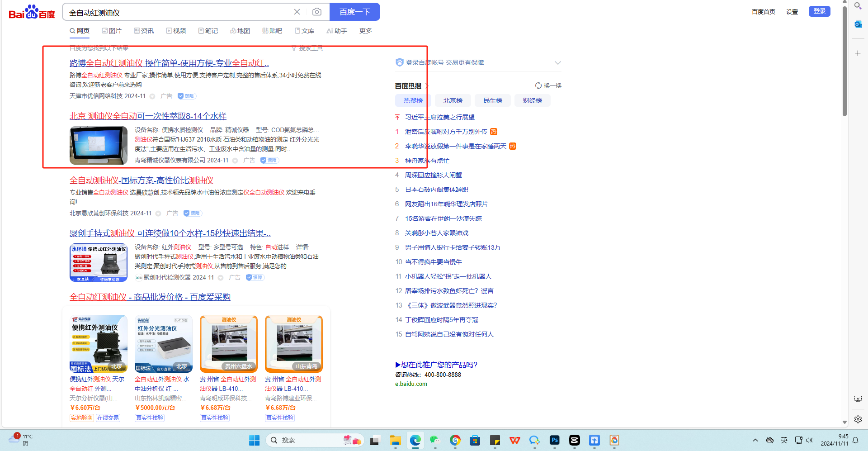Open the Edge sidebar search icon
868x451 pixels.
[858, 6]
